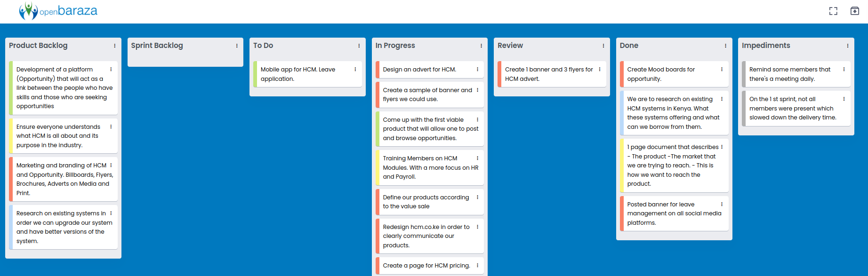Click the Sprint Backlog column title
The height and width of the screenshot is (276, 868).
tap(157, 46)
